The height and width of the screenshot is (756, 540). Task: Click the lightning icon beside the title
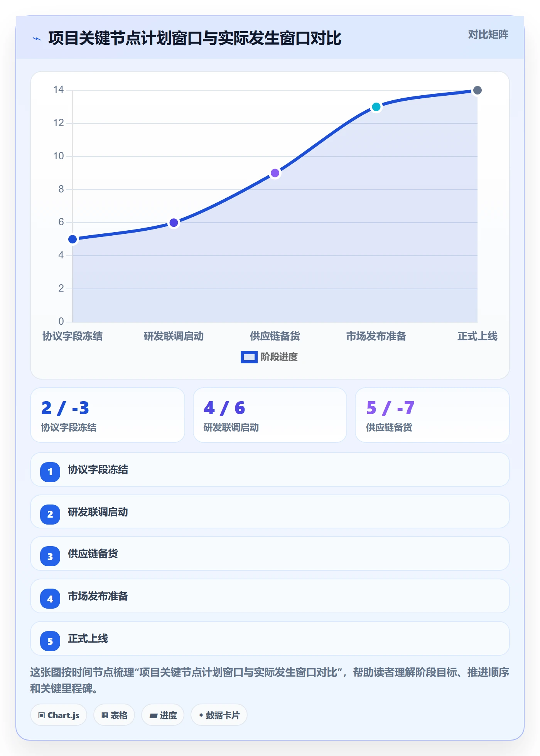click(x=37, y=39)
